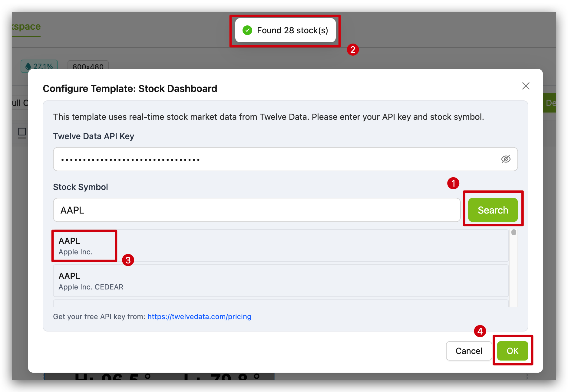Screen dimensions: 568x392
Task: Toggle API key visibility eye icon
Action: [x=506, y=159]
